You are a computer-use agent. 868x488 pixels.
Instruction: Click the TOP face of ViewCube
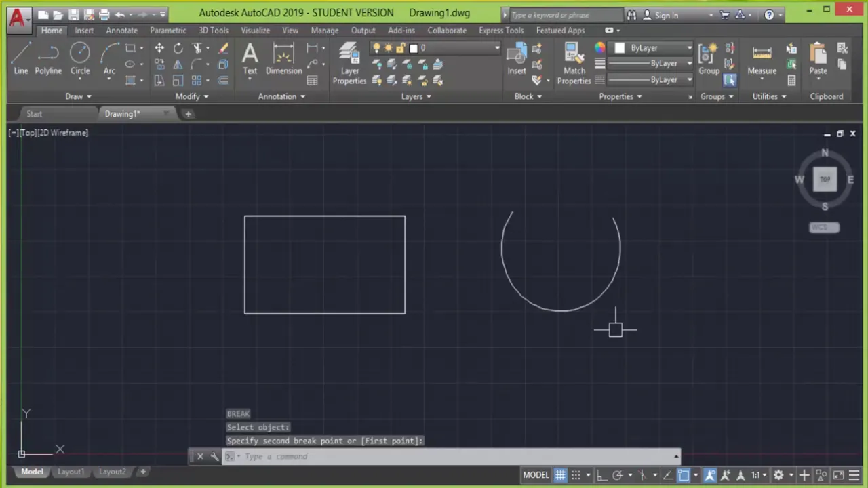825,180
